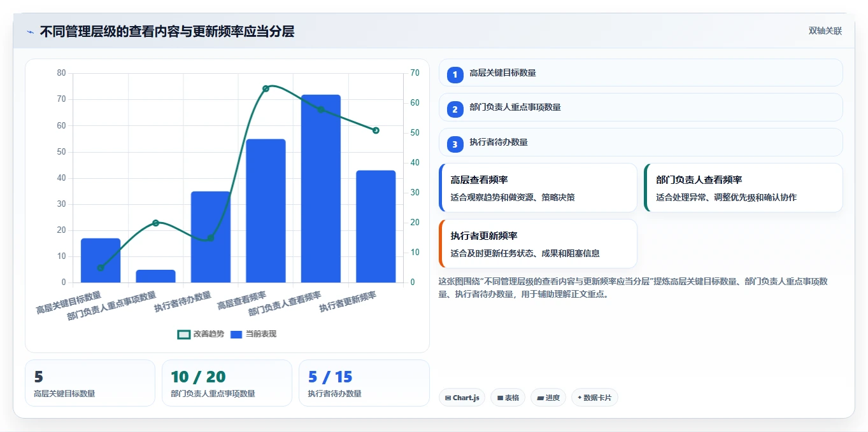The width and height of the screenshot is (868, 432).
Task: Click the bar for 执行者待办数量
Action: click(x=211, y=237)
